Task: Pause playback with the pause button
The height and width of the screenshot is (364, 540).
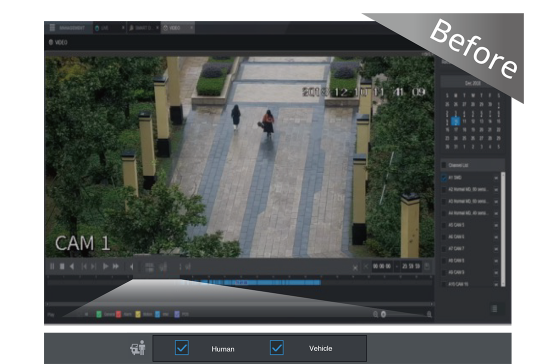Action: 52,267
